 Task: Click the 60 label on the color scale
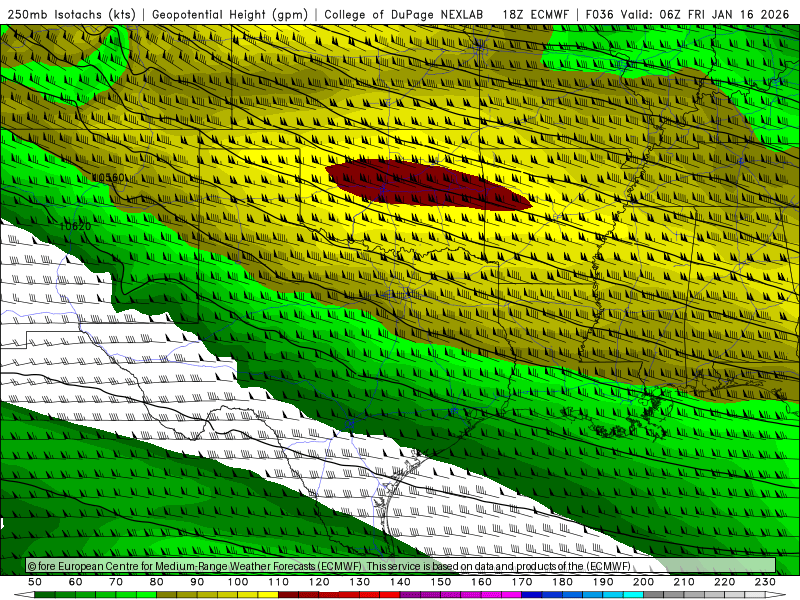tap(76, 582)
